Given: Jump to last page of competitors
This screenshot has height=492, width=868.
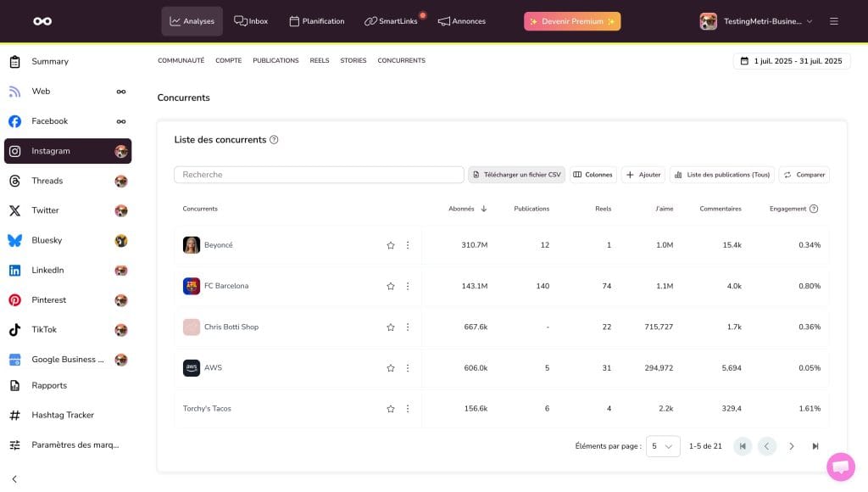Looking at the screenshot, I should coord(815,446).
